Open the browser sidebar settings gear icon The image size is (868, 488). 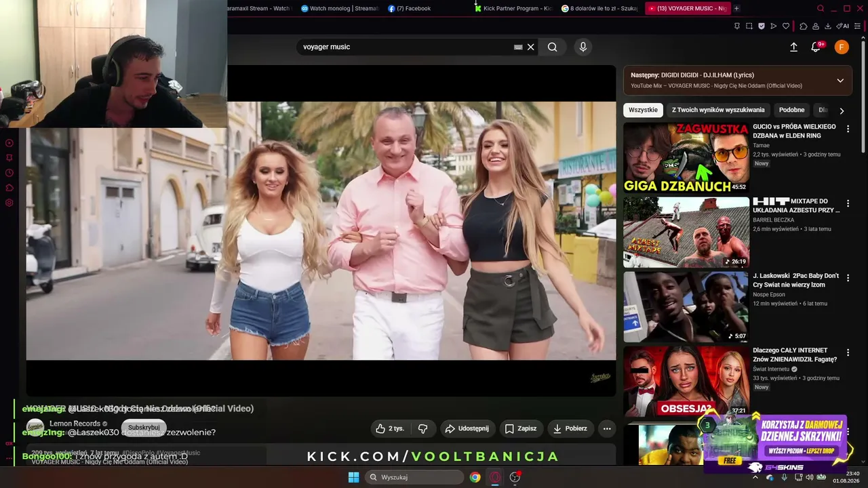pyautogui.click(x=9, y=203)
